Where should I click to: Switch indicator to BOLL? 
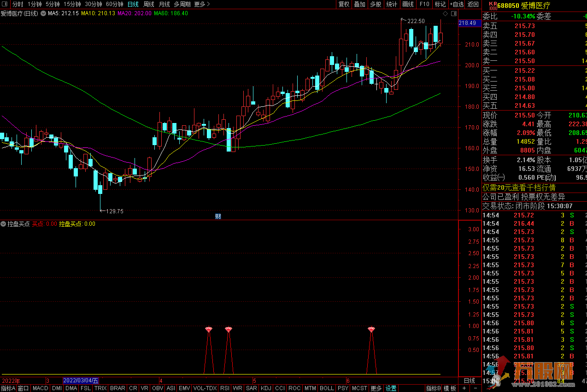coord(327,388)
